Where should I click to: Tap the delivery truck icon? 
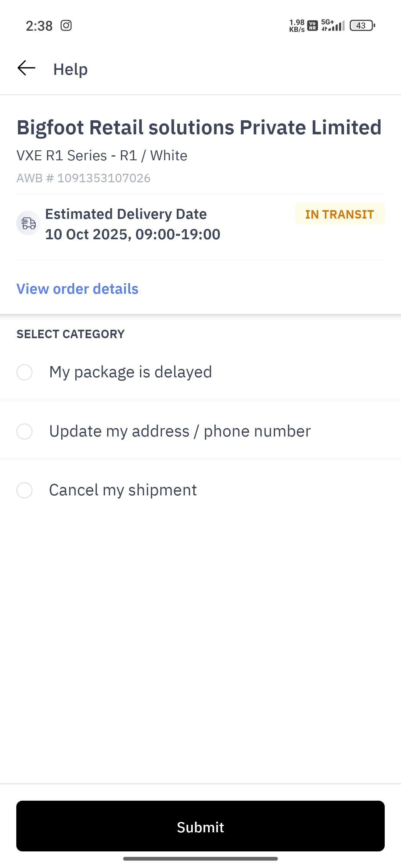pos(28,223)
